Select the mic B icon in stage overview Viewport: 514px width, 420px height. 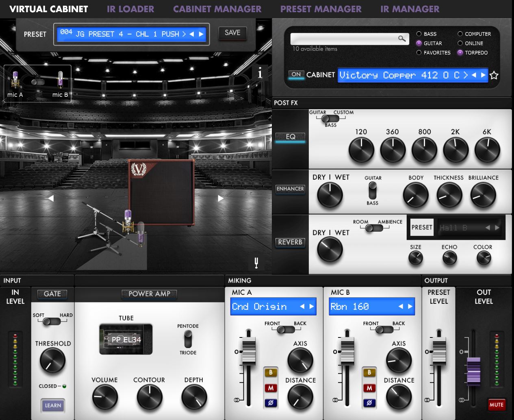click(x=60, y=80)
